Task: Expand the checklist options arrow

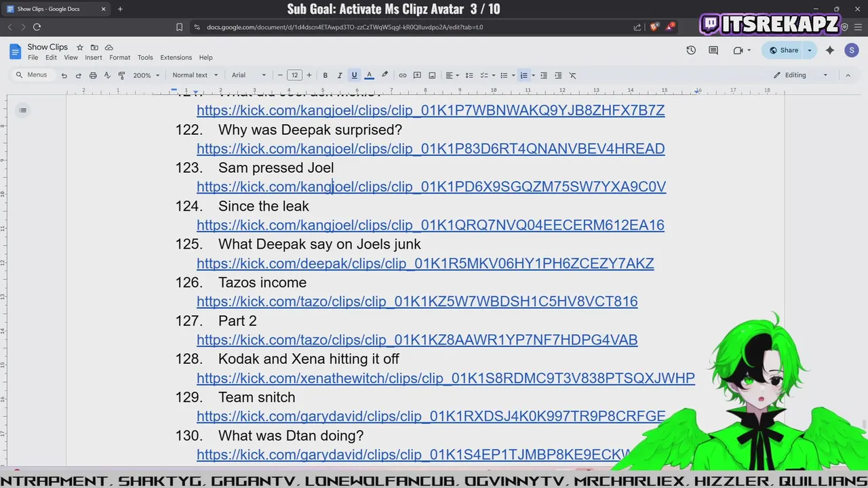Action: [x=493, y=75]
